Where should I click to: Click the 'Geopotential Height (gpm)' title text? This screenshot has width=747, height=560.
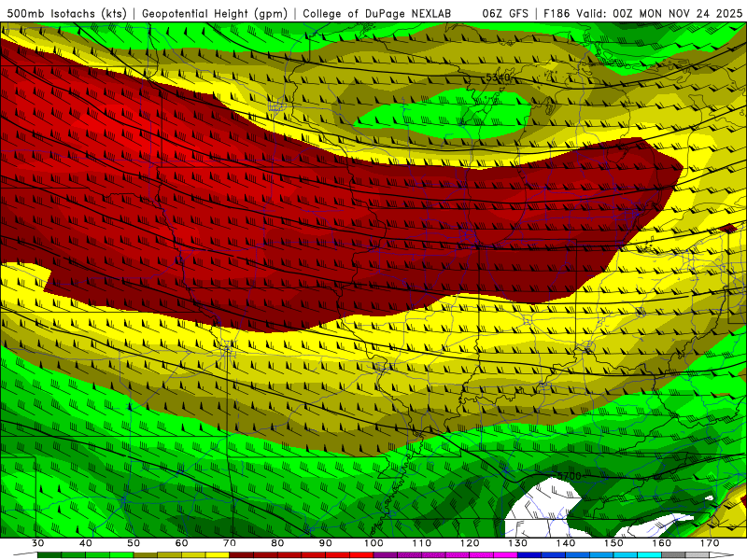[x=215, y=14]
